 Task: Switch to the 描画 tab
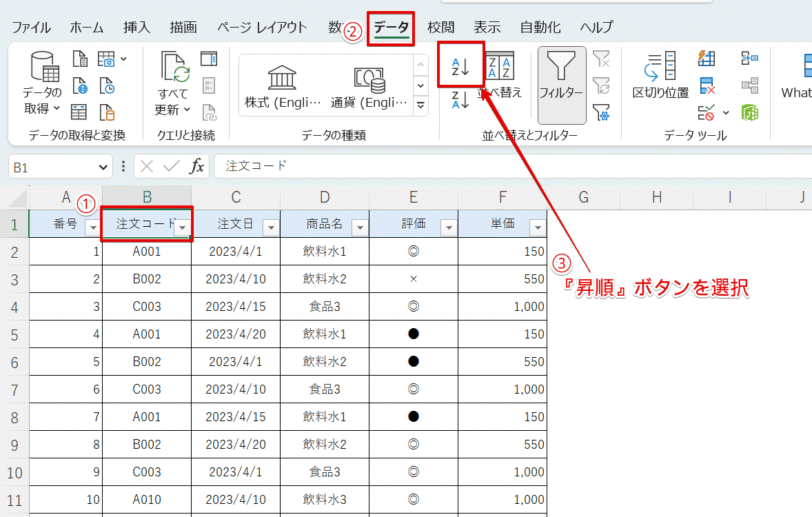[183, 27]
